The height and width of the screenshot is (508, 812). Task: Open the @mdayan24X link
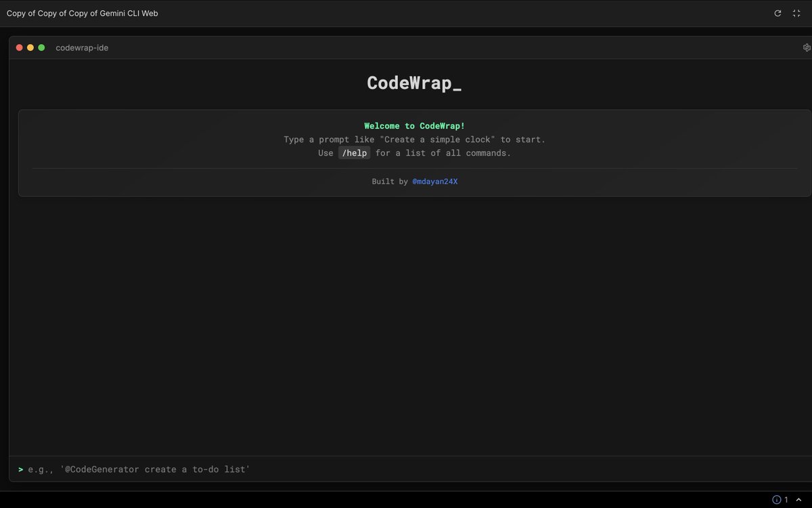(x=435, y=182)
